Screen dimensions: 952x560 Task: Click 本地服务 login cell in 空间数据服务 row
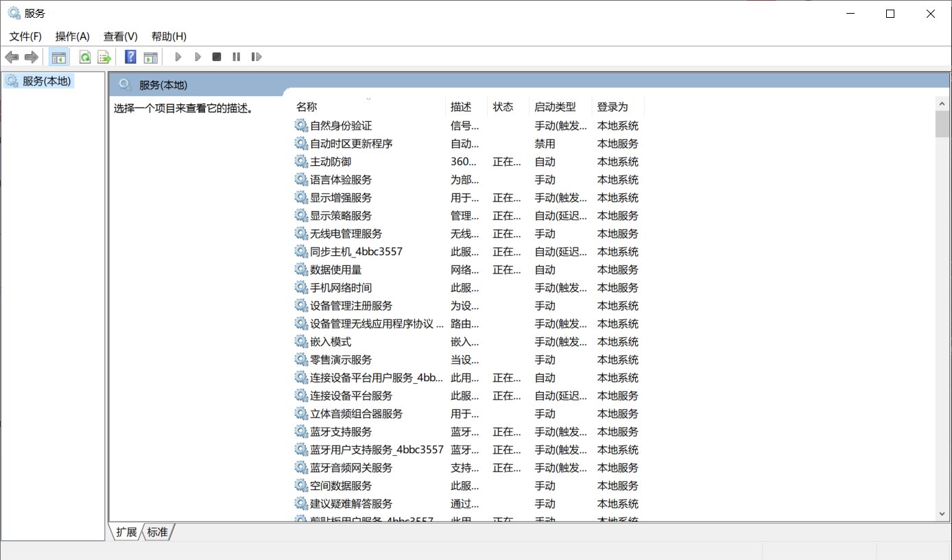tap(618, 485)
